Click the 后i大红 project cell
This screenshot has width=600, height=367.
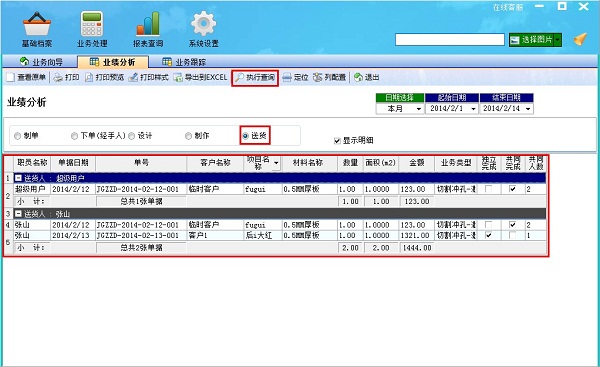pyautogui.click(x=263, y=235)
